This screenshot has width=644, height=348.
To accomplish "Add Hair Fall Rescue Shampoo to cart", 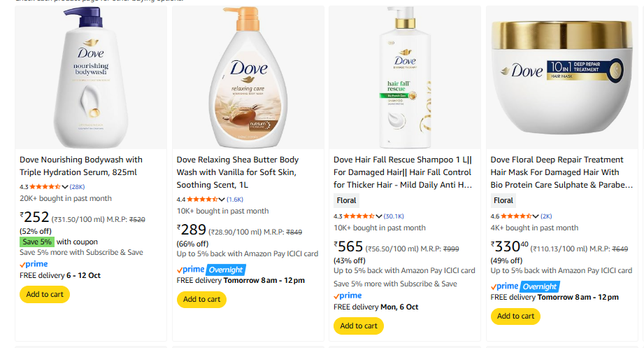I will point(358,326).
